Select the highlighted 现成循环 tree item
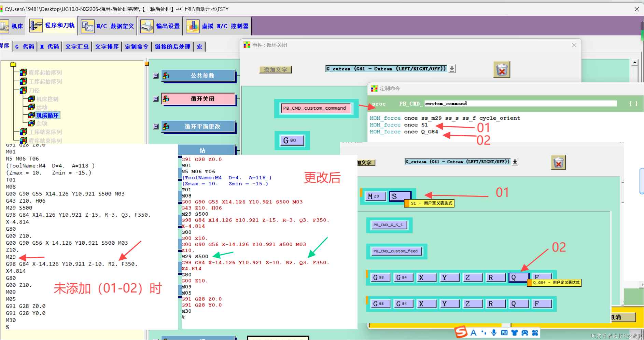The image size is (644, 340). pyautogui.click(x=47, y=115)
